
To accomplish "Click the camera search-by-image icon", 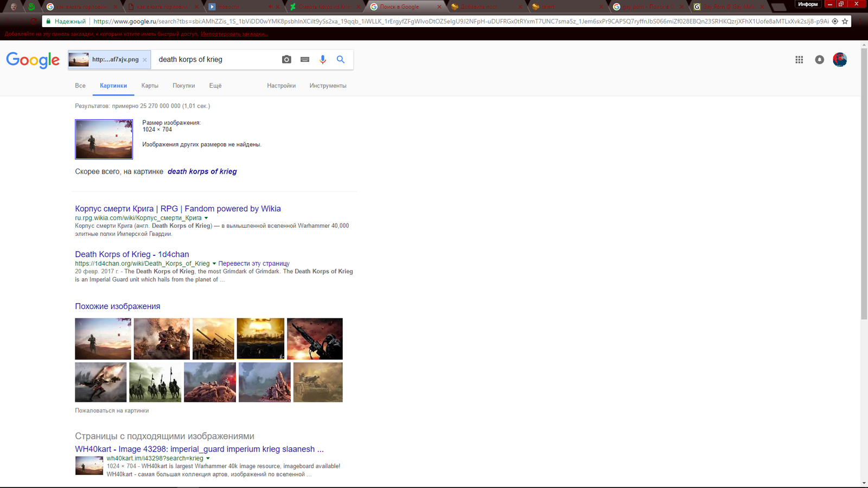I will pos(286,60).
